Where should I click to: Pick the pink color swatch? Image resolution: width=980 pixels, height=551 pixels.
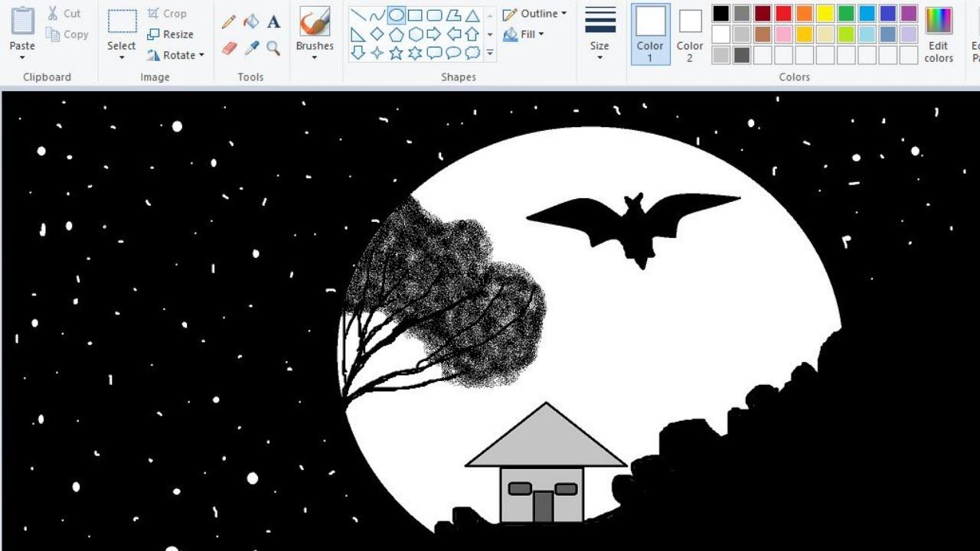coord(783,34)
